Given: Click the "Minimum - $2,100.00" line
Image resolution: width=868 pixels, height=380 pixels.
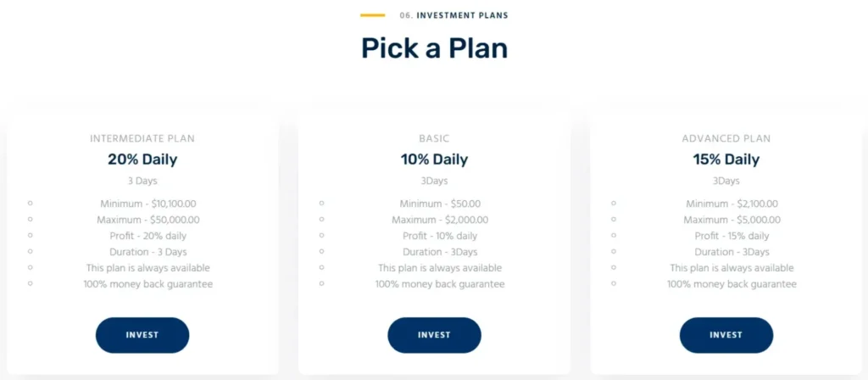Looking at the screenshot, I should (732, 204).
